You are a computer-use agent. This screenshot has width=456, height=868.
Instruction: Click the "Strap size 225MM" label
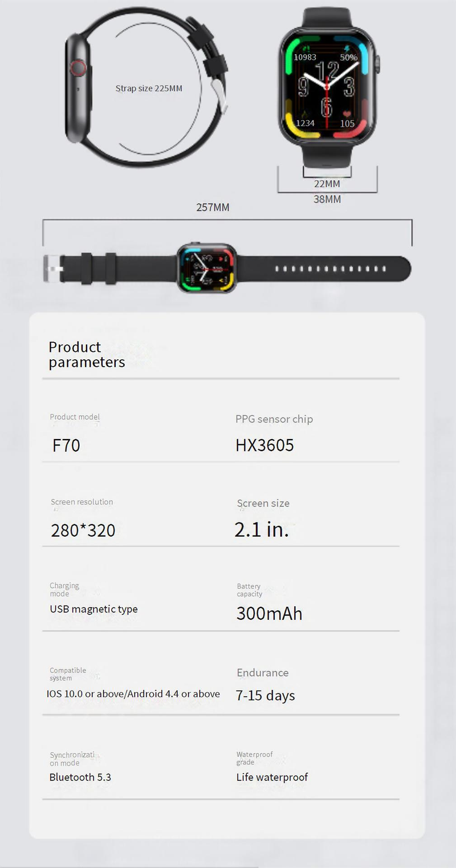point(149,88)
